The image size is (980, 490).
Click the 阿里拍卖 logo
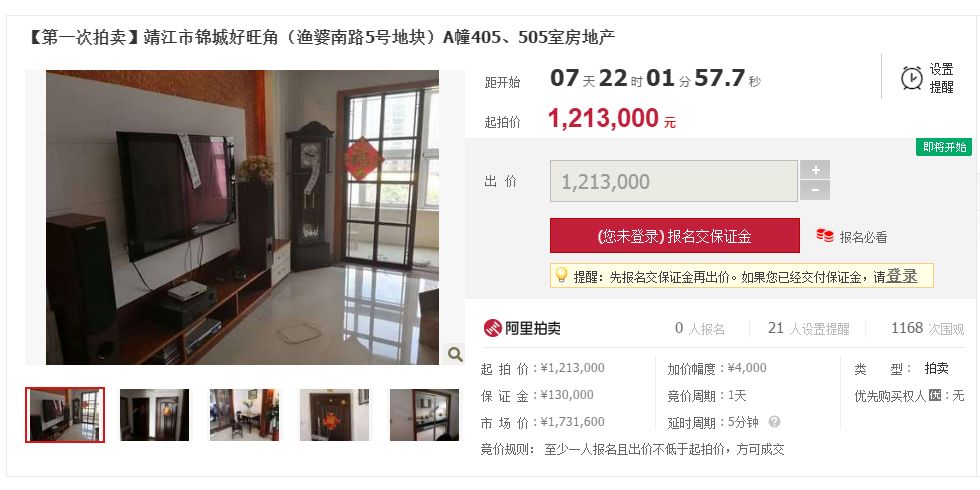click(x=522, y=328)
